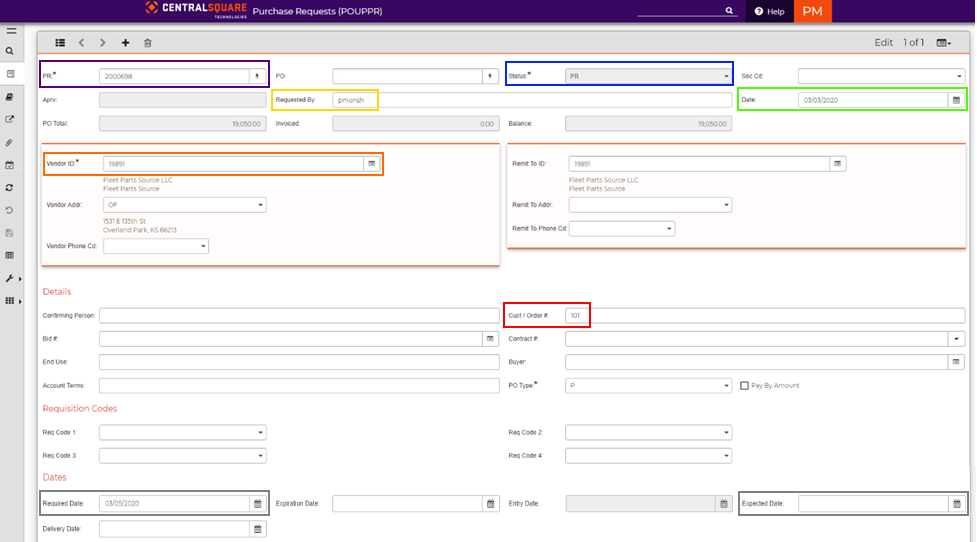Open the list view icon in toolbar
The image size is (977, 542).
pos(60,43)
